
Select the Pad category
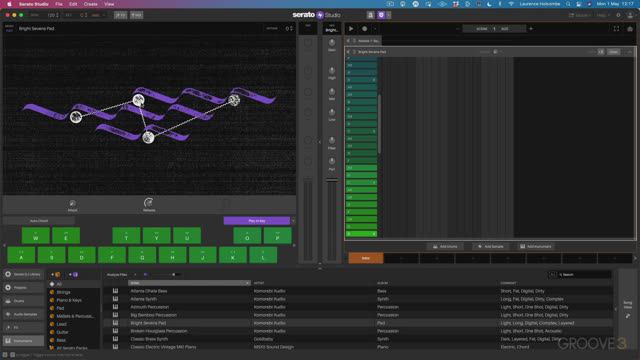pyautogui.click(x=74, y=308)
